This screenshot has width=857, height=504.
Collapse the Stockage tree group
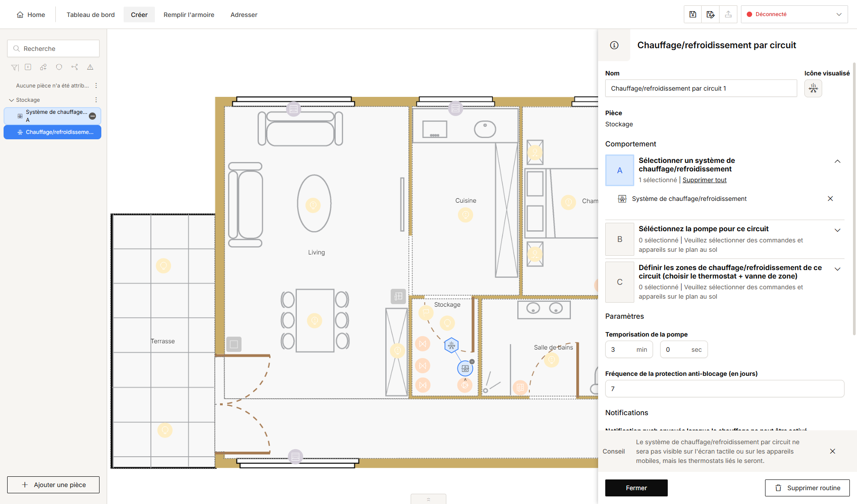pyautogui.click(x=12, y=100)
